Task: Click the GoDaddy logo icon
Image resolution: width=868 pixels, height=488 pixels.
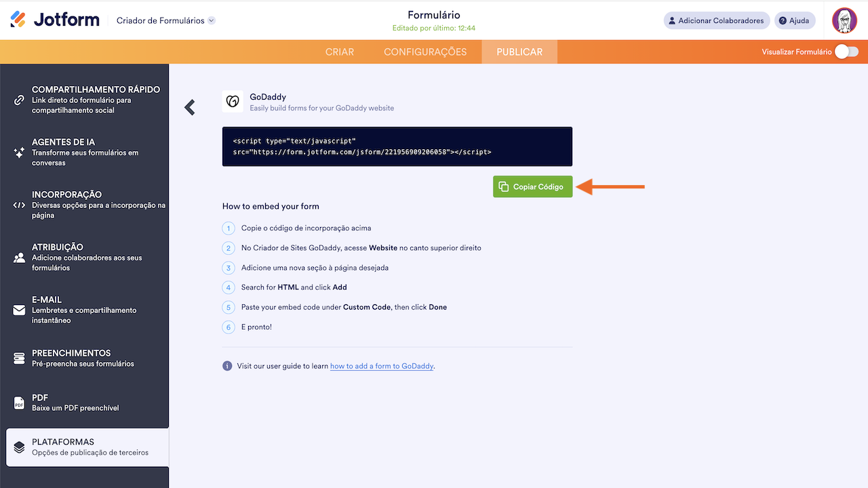Action: coord(233,102)
